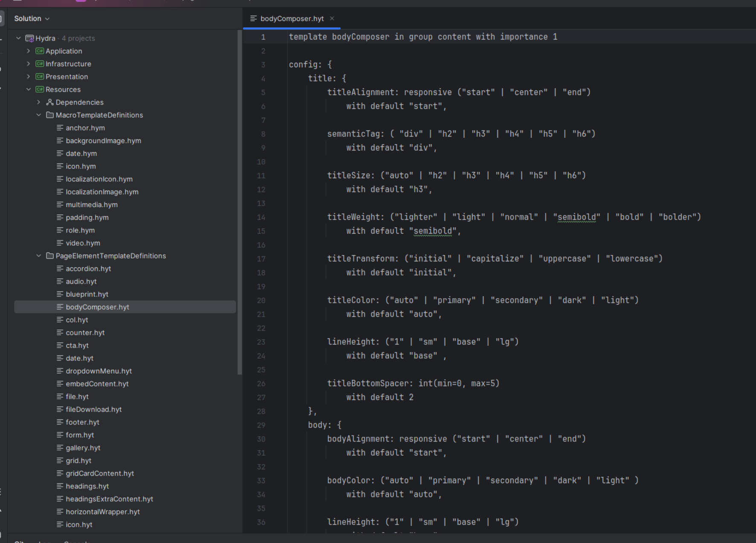Click line number 14 in gutter
The image size is (756, 543).
coord(261,218)
